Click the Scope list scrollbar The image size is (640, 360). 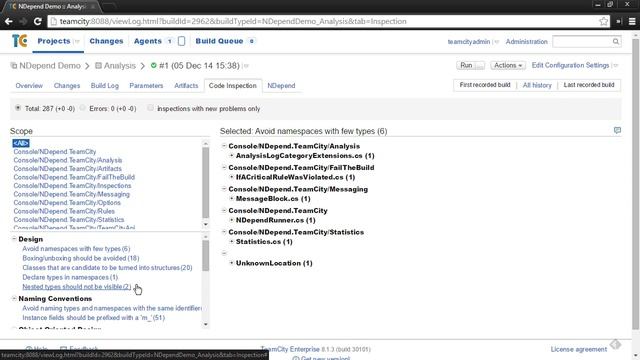(x=205, y=184)
